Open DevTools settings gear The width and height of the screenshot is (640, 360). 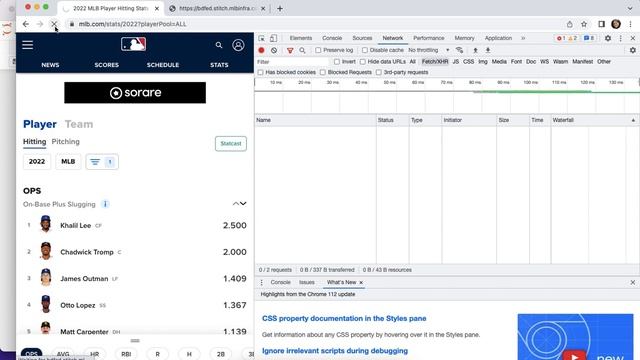(608, 38)
